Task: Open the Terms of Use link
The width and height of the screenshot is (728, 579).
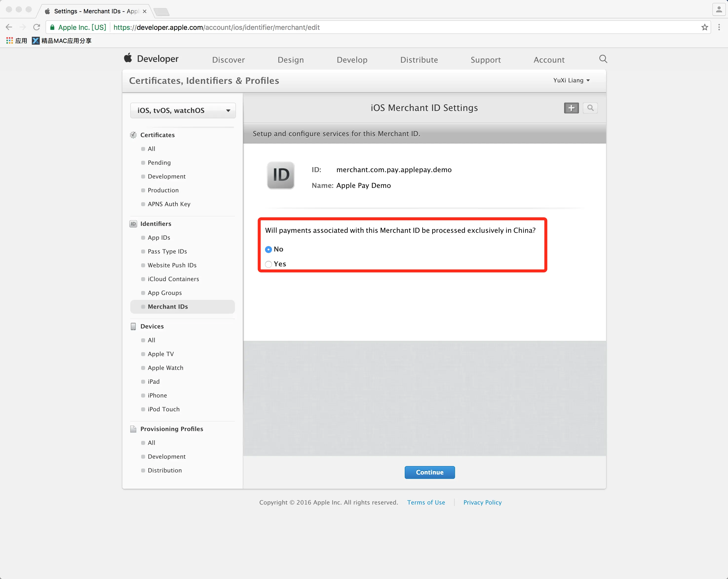Action: [x=426, y=502]
